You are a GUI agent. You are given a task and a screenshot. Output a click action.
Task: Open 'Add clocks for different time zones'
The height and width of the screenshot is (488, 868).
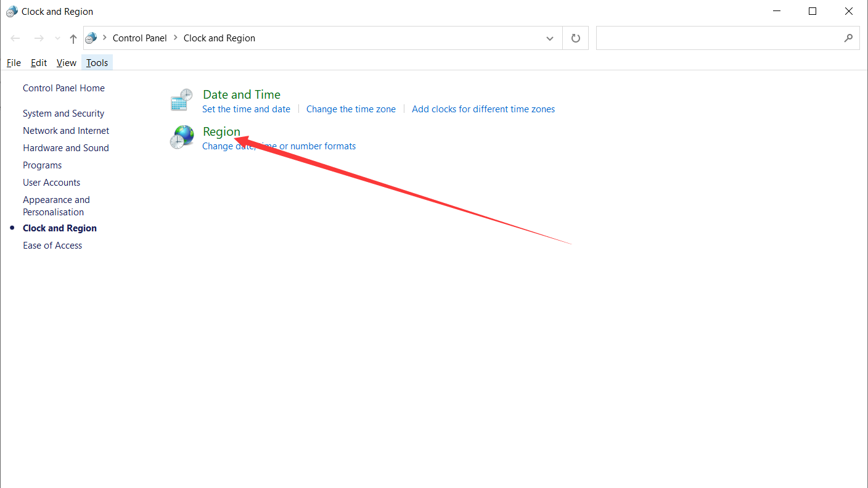click(x=483, y=109)
